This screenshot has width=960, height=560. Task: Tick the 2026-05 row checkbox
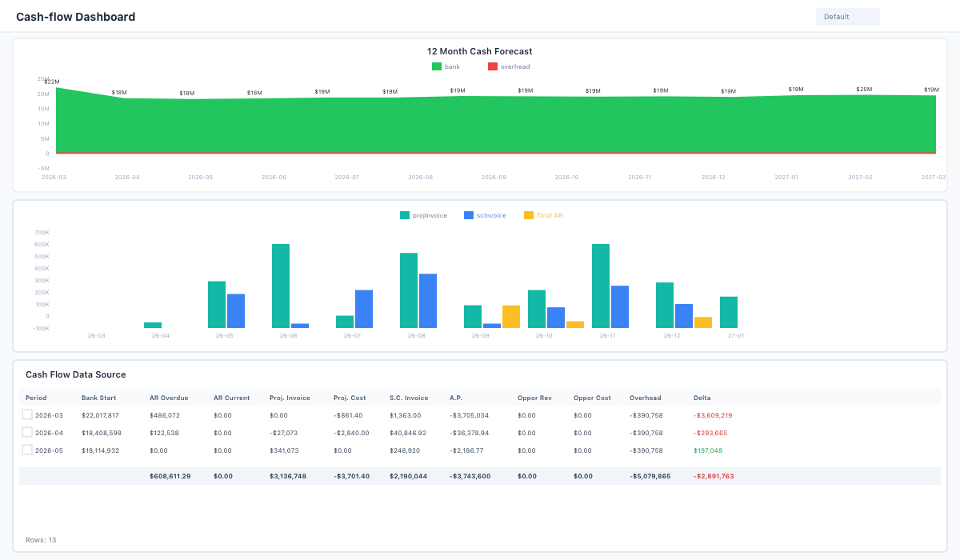tap(27, 450)
